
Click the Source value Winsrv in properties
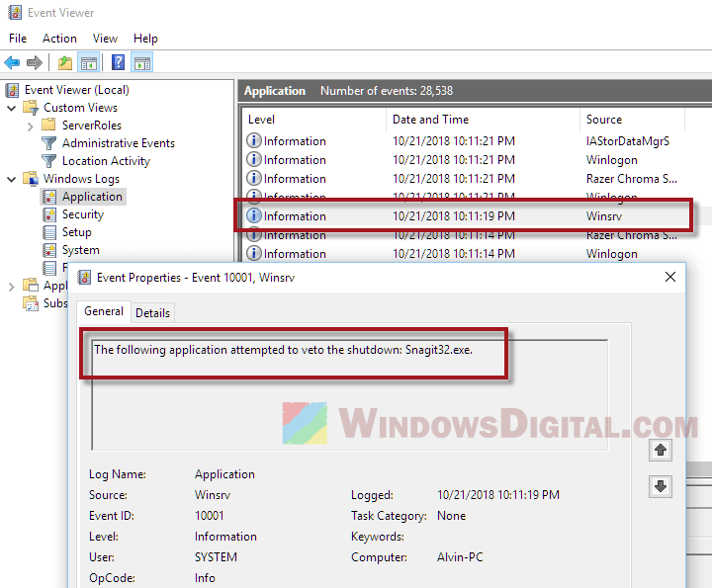pyautogui.click(x=213, y=495)
